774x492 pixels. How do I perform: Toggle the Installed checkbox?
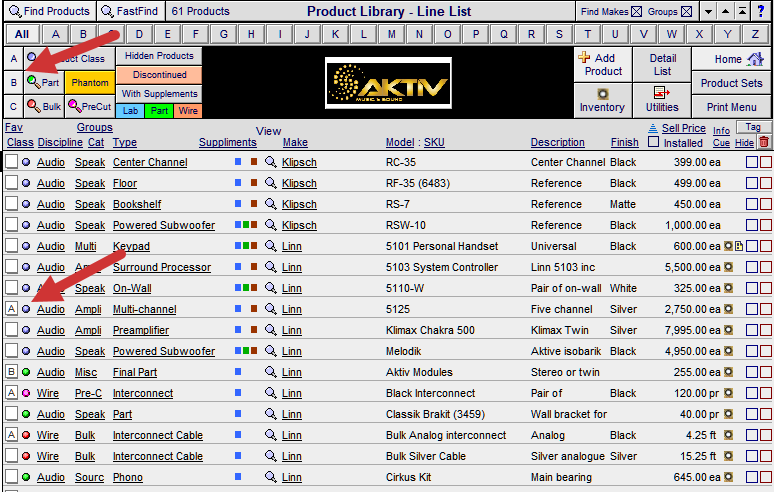[x=653, y=142]
